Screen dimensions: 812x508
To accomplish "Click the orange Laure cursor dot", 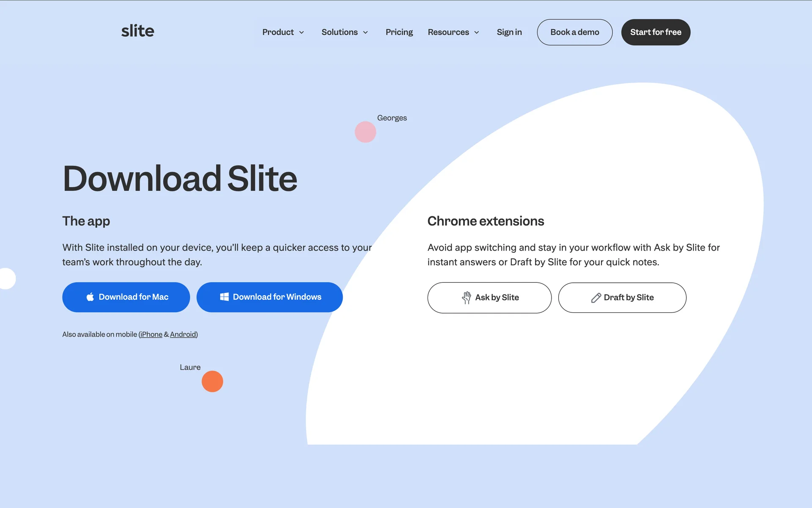I will pyautogui.click(x=212, y=381).
